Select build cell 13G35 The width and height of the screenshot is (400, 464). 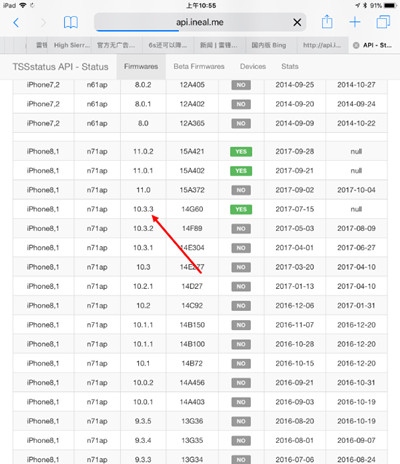(x=192, y=440)
